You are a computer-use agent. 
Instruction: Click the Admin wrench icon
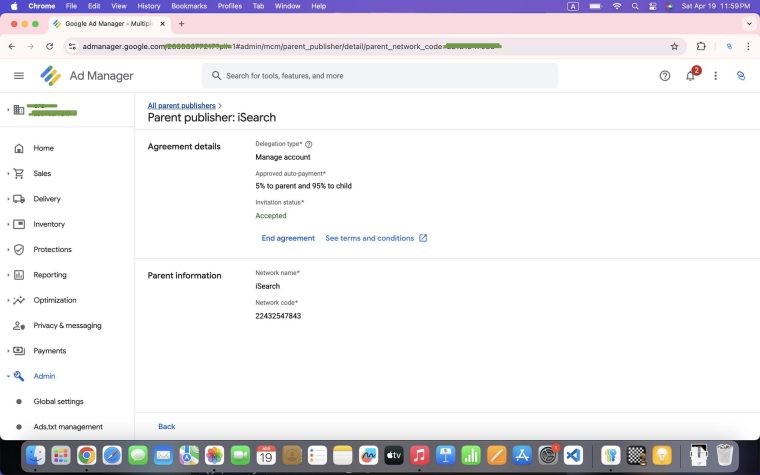pyautogui.click(x=19, y=376)
